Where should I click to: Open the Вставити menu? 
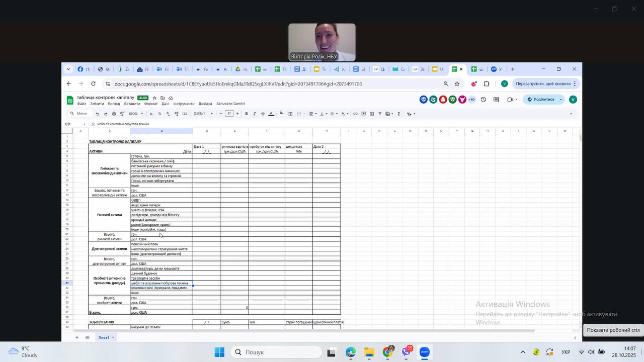(x=132, y=104)
